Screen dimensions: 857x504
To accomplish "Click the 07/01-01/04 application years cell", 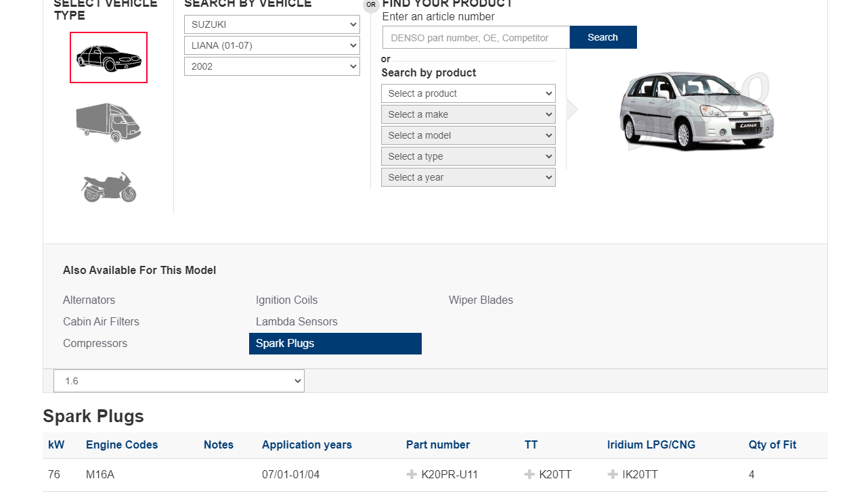I will click(291, 475).
